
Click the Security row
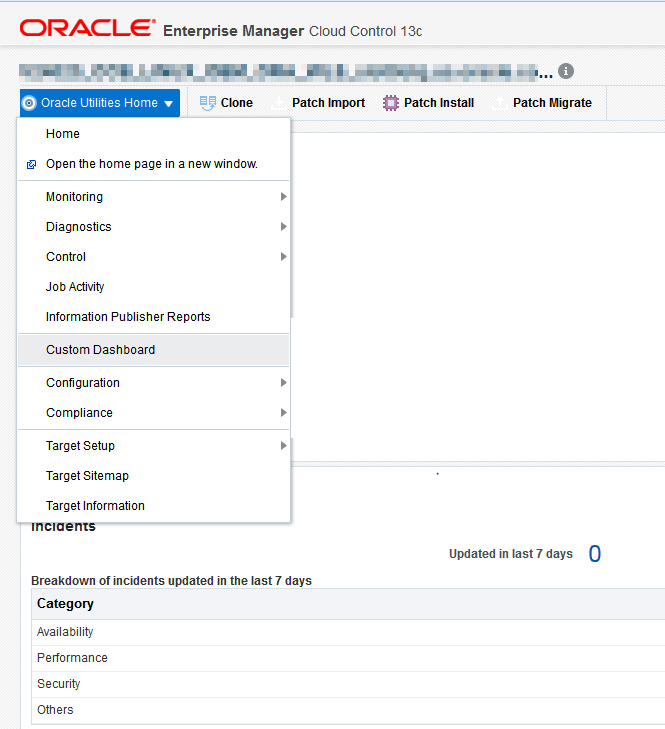click(x=348, y=684)
